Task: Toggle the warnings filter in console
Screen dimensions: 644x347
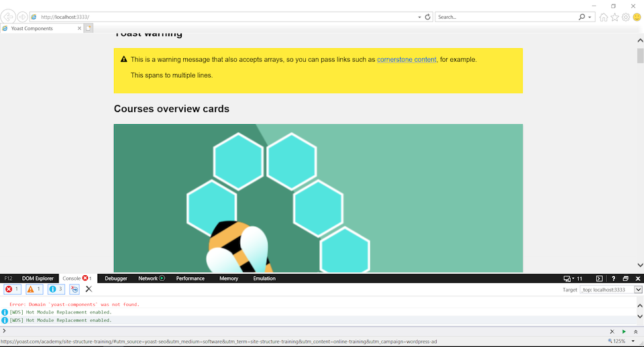Action: [34, 289]
